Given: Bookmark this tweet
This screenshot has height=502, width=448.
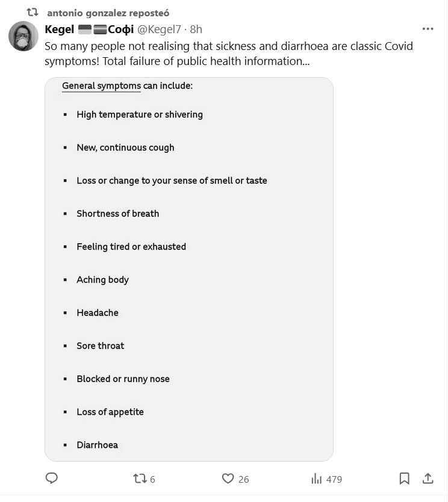Looking at the screenshot, I should [405, 479].
